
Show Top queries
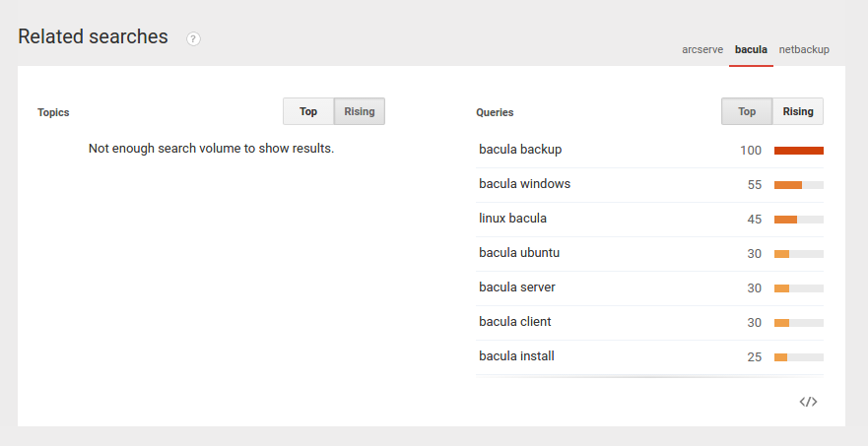coord(747,111)
